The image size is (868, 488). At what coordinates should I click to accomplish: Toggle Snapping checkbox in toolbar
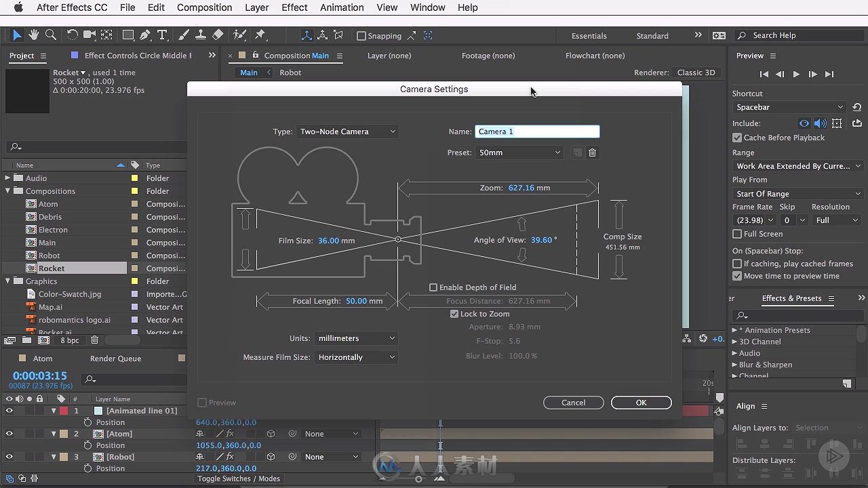pos(361,36)
